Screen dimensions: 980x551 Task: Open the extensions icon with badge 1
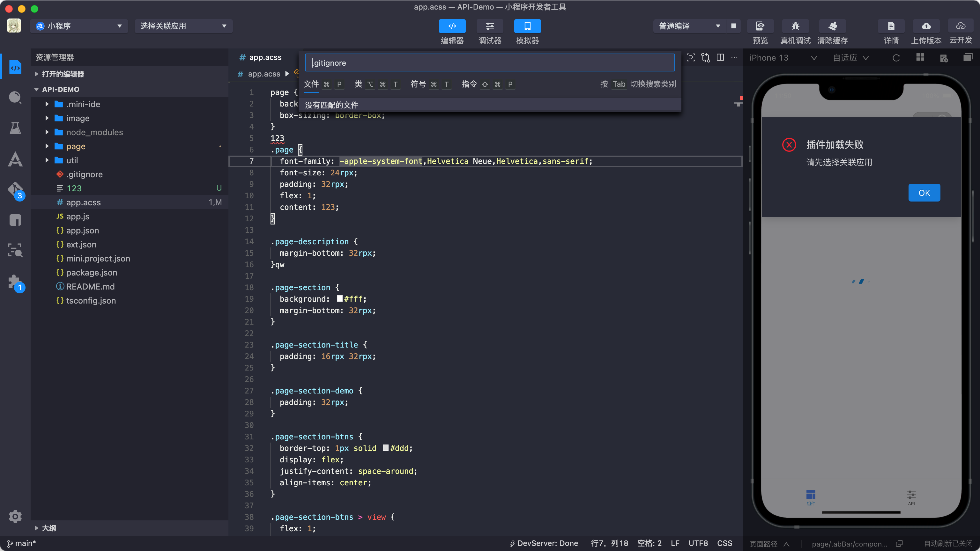[16, 283]
